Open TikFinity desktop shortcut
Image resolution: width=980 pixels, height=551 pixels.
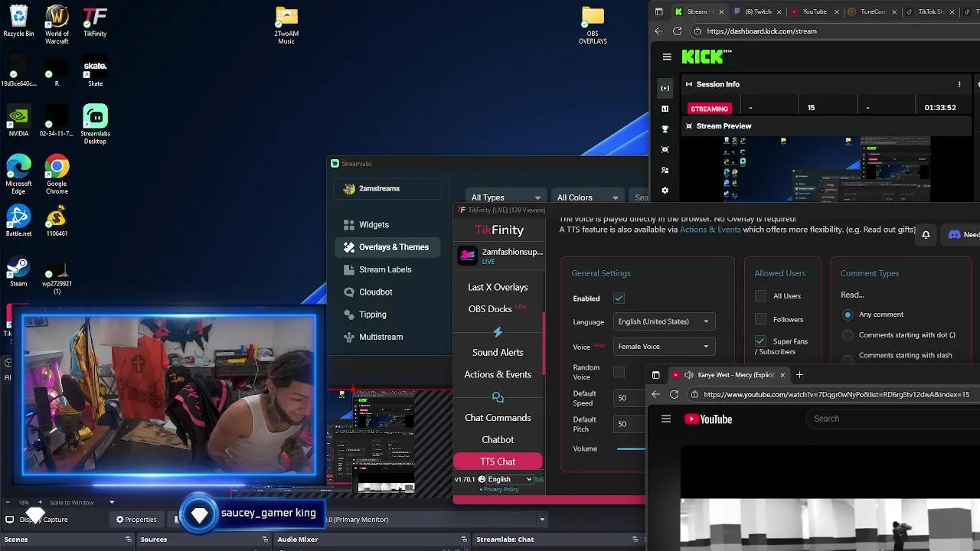click(x=95, y=21)
